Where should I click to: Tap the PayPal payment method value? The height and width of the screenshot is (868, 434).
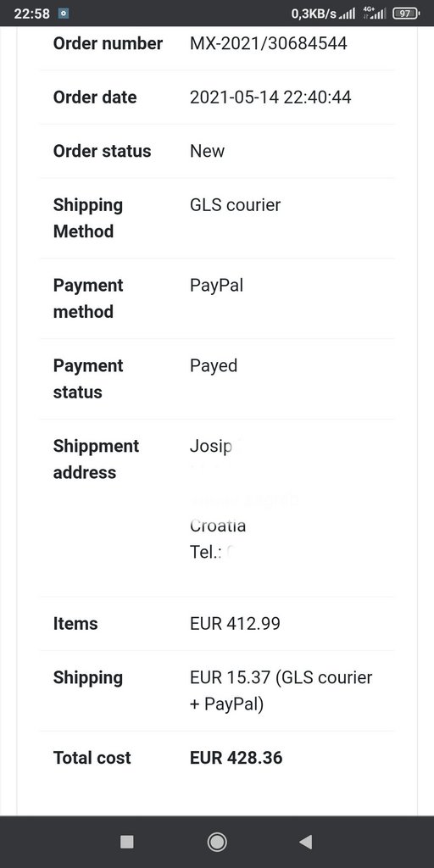216,285
